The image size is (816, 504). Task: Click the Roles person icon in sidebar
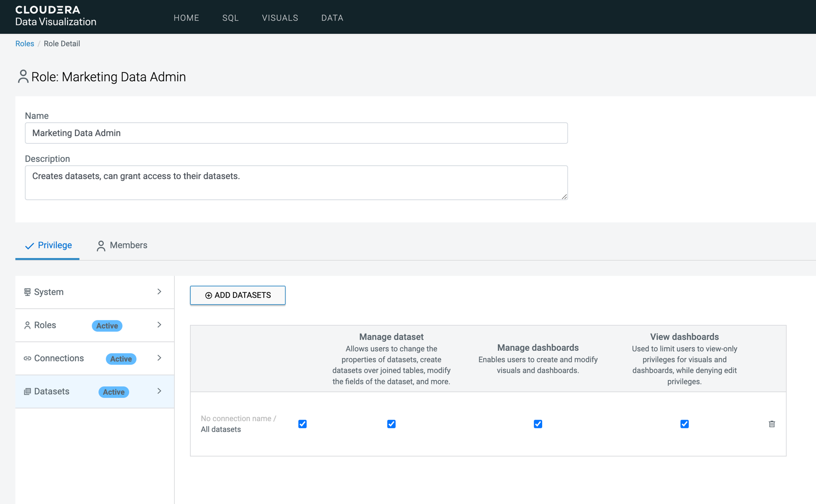tap(27, 325)
